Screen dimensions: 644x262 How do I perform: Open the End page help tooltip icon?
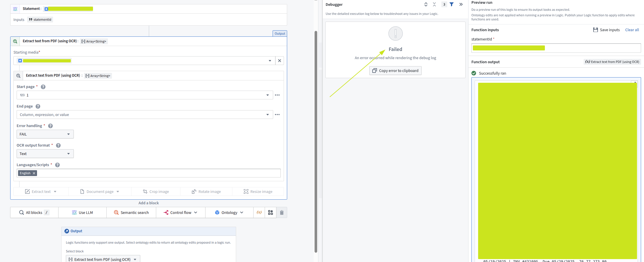[38, 106]
